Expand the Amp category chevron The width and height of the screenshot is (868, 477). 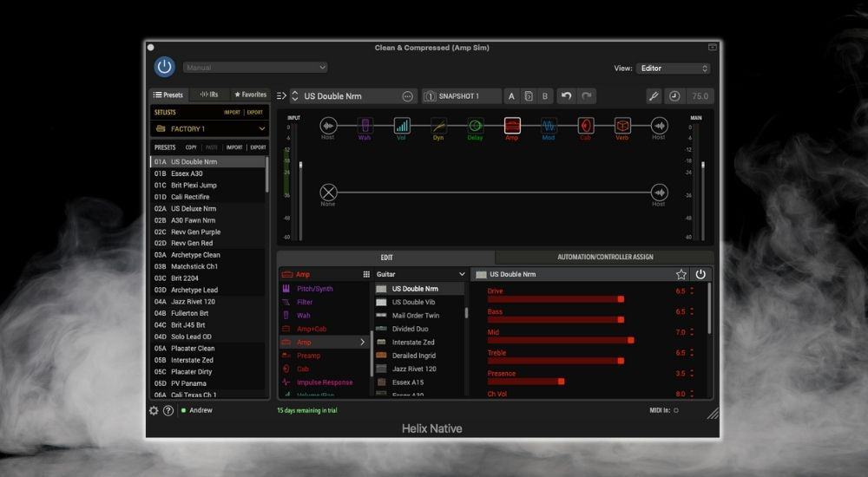[363, 342]
